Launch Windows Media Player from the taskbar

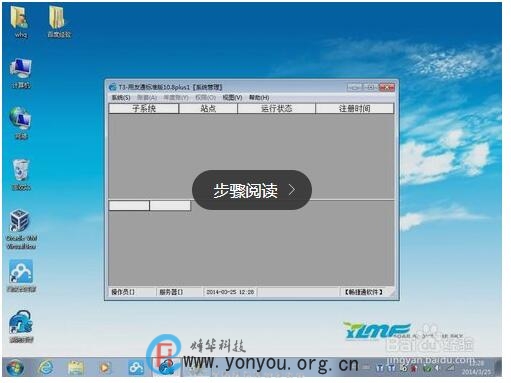click(105, 368)
